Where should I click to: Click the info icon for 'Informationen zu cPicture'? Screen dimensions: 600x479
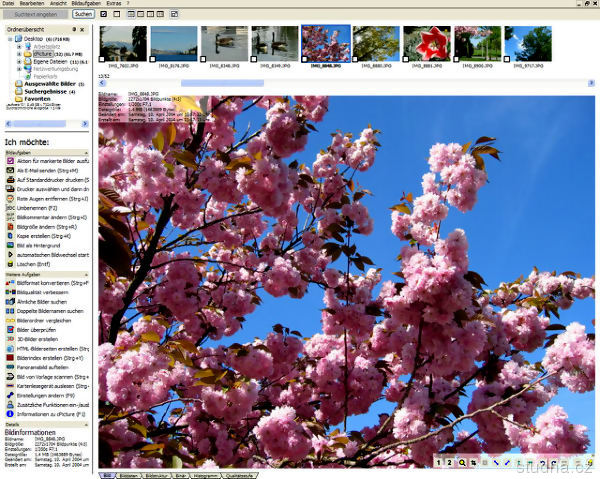point(10,412)
